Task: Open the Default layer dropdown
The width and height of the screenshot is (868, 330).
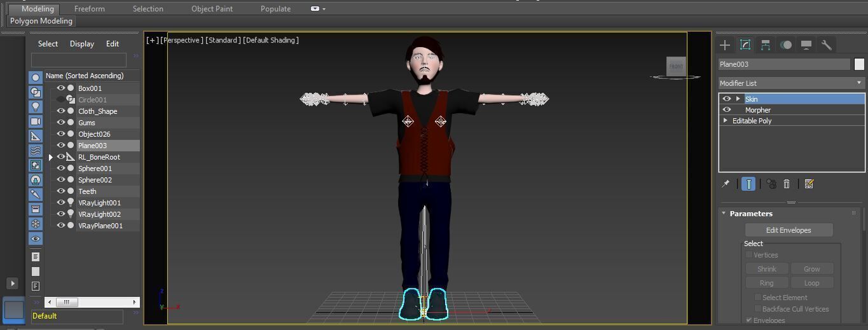Action: point(77,316)
